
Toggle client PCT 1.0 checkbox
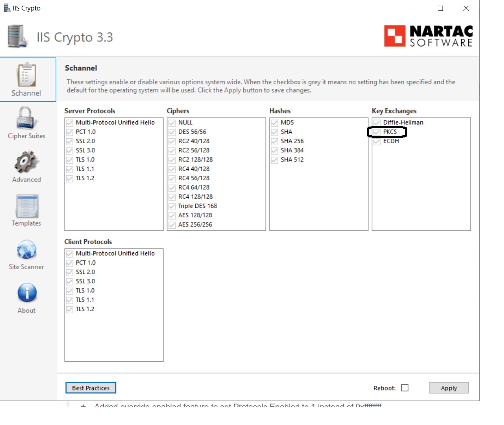[x=69, y=263]
